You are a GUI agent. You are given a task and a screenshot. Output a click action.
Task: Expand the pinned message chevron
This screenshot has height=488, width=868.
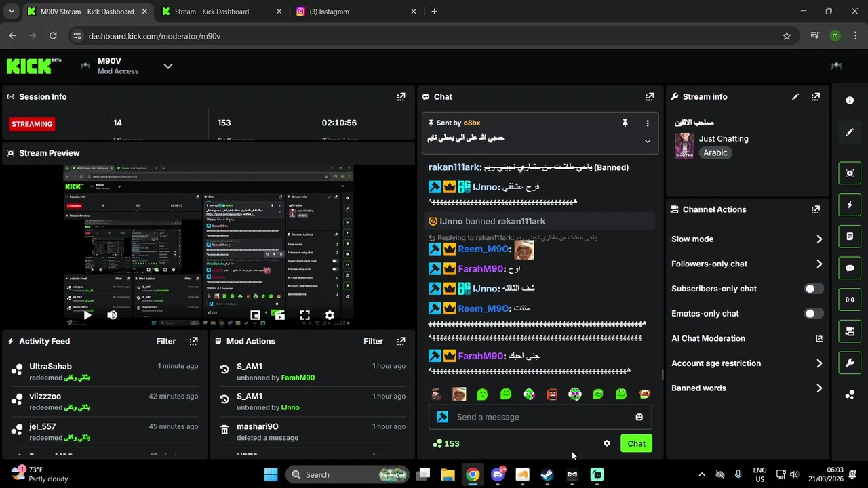(648, 141)
